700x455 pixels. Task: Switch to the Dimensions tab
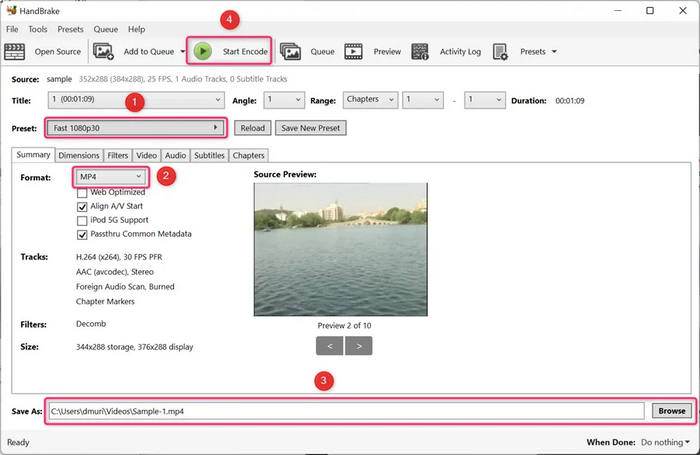tap(79, 155)
